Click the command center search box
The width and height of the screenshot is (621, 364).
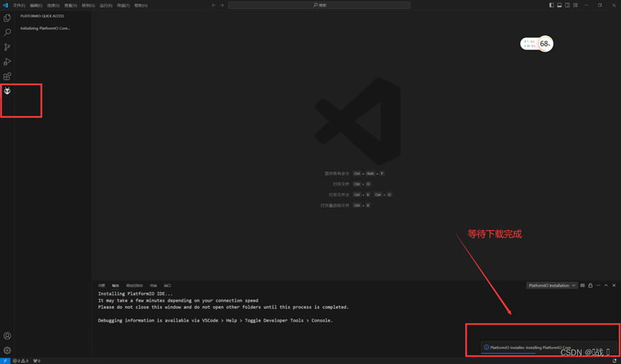(x=319, y=5)
